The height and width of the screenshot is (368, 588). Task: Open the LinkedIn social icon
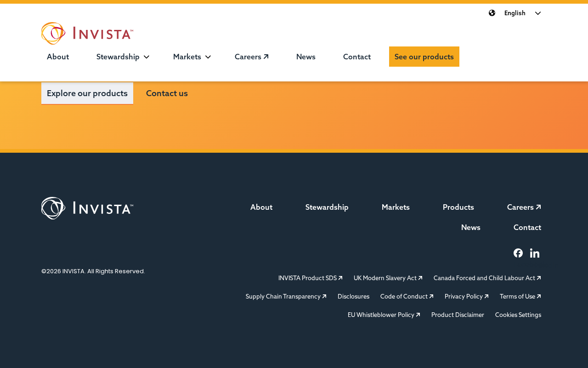[535, 253]
